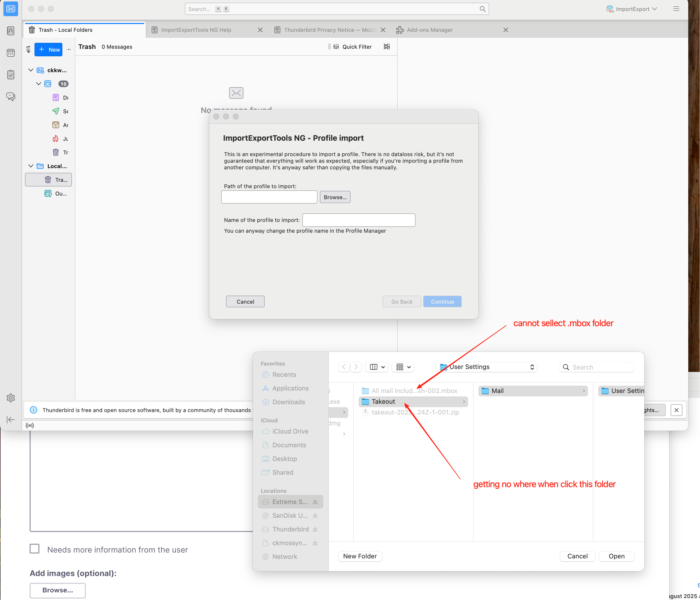The image size is (700, 600).
Task: Open the Address Book sidebar icon
Action: 11,31
